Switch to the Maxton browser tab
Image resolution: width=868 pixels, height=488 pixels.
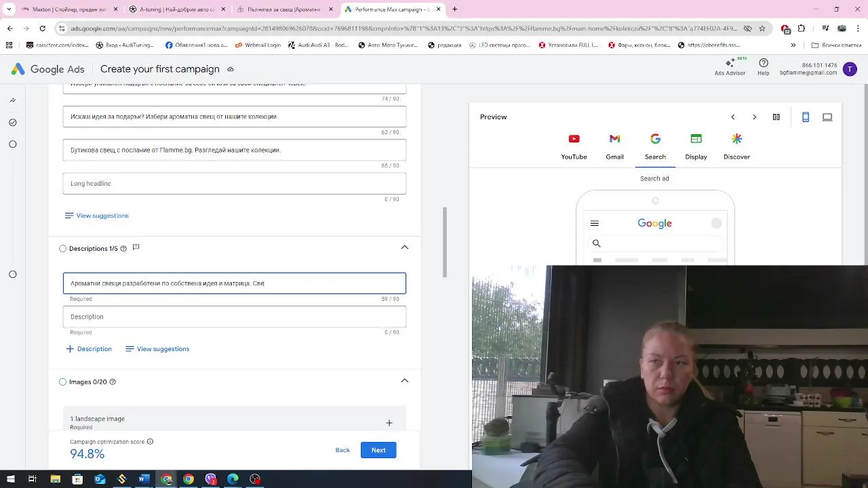click(68, 9)
